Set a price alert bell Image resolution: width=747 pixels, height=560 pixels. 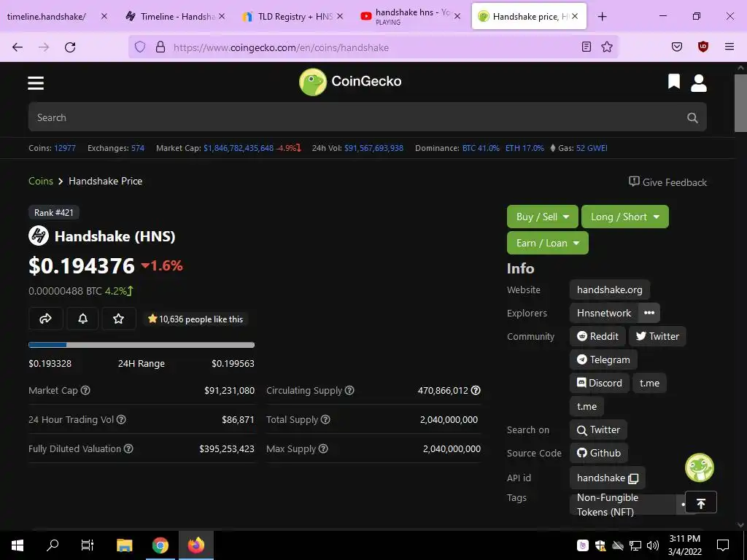82,319
